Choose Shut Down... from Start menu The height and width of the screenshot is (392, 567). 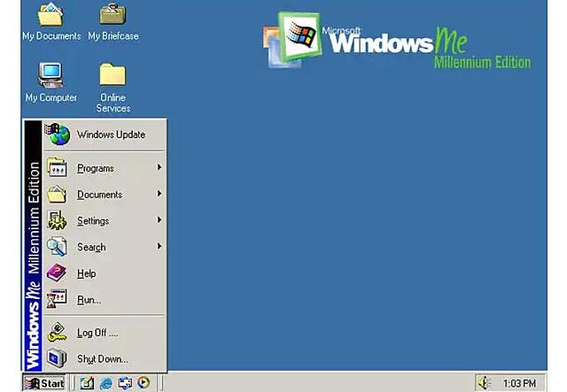(105, 358)
